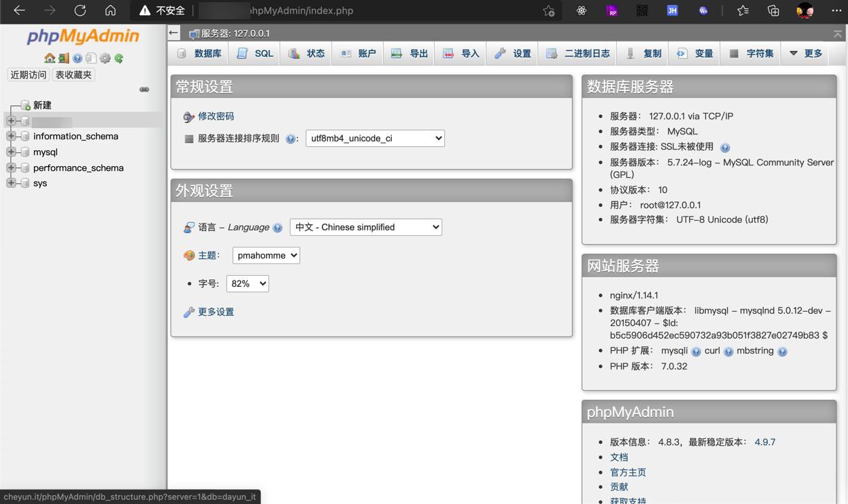848x504 pixels.
Task: Click the 表收藏夹 button
Action: click(x=73, y=75)
